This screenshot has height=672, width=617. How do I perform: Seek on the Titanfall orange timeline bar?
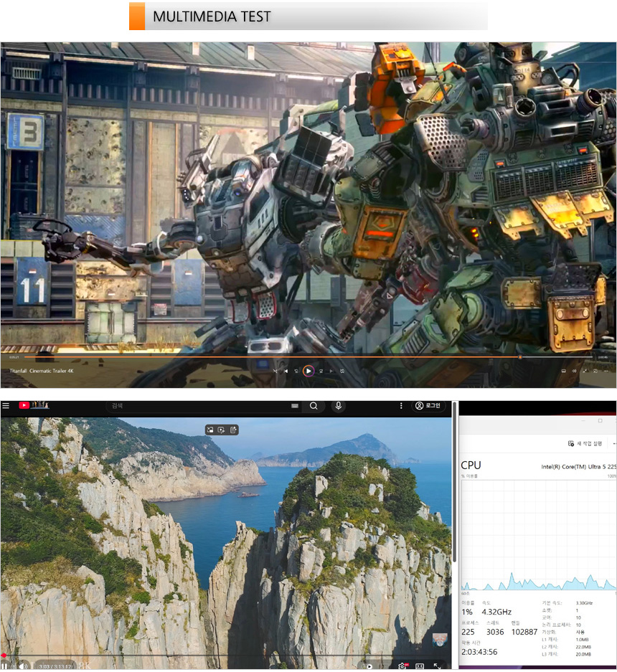pyautogui.click(x=287, y=356)
